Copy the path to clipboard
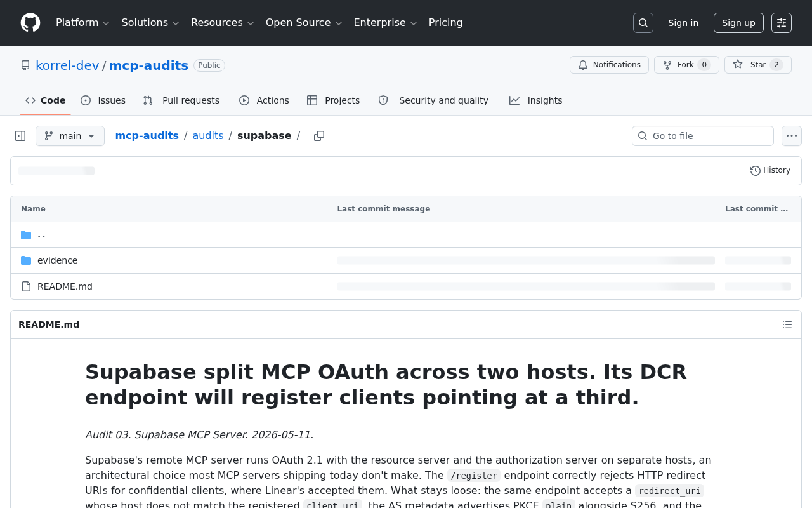The height and width of the screenshot is (508, 812). tap(319, 136)
